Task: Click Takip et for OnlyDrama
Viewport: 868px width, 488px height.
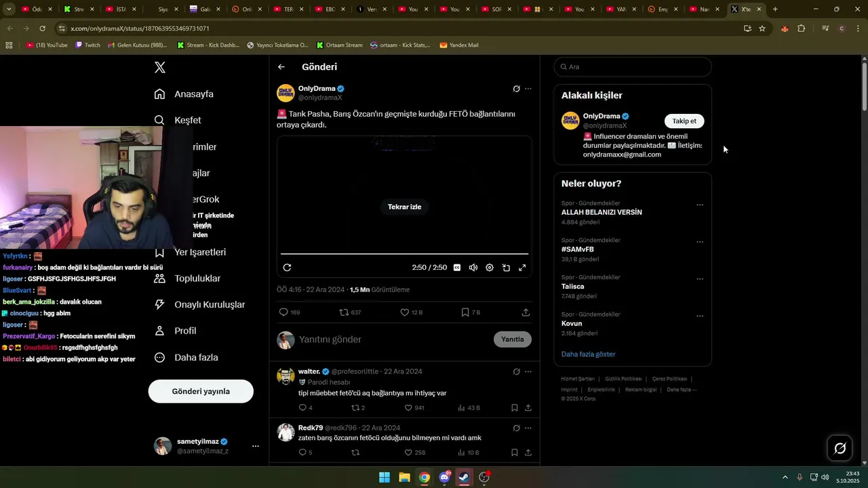Action: pyautogui.click(x=684, y=121)
